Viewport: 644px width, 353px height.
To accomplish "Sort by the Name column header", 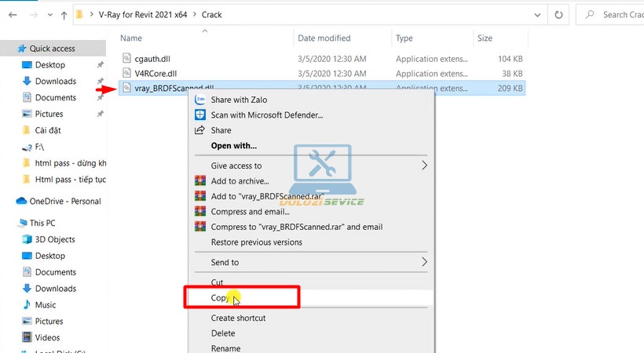I will click(x=131, y=38).
